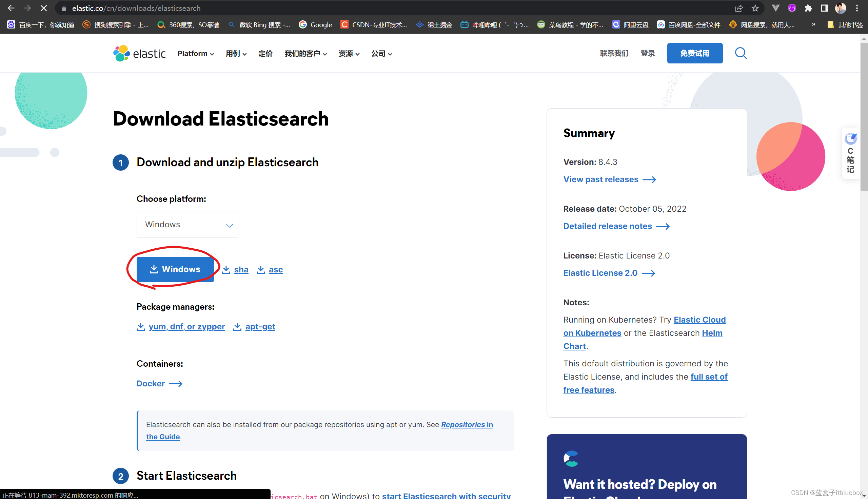Click the View past releases link
Viewport: 868px width, 499px height.
click(600, 179)
